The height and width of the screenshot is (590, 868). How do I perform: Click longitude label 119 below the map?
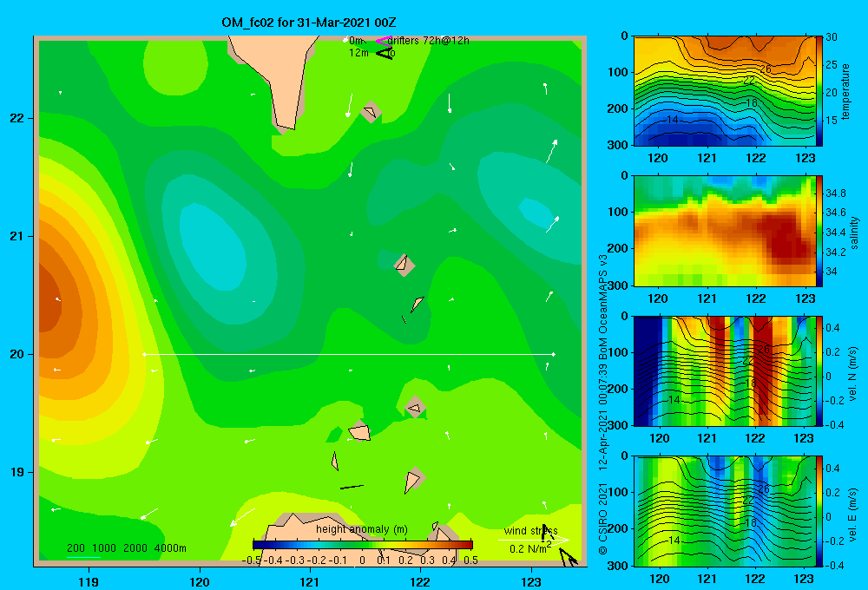89,581
